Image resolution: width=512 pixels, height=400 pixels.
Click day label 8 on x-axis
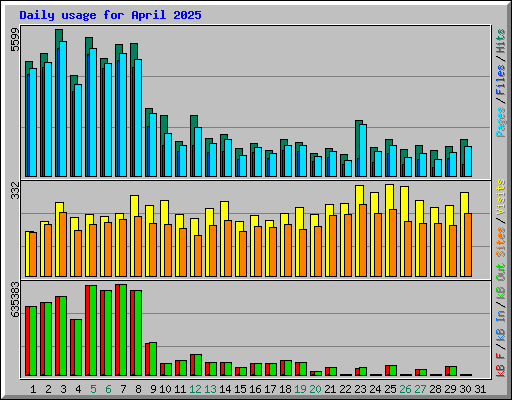(x=138, y=389)
